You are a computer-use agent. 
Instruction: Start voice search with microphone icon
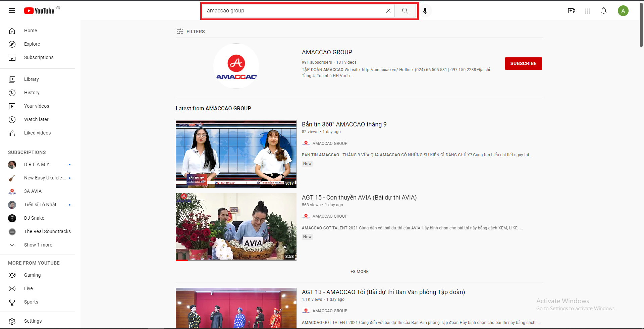pos(425,11)
